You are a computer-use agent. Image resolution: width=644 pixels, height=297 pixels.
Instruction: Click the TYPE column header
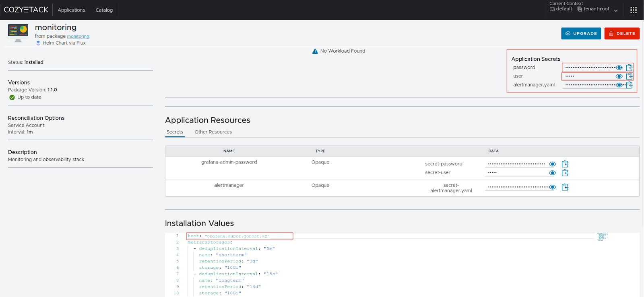(x=320, y=151)
